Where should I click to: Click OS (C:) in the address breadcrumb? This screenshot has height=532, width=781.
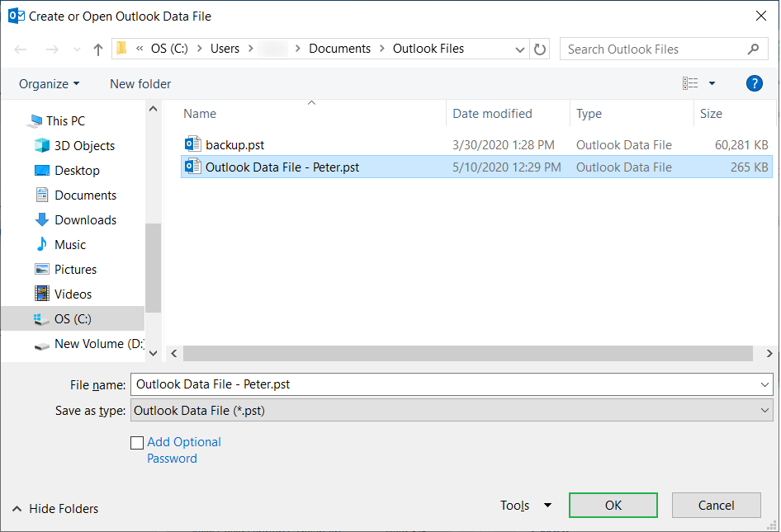tap(169, 49)
